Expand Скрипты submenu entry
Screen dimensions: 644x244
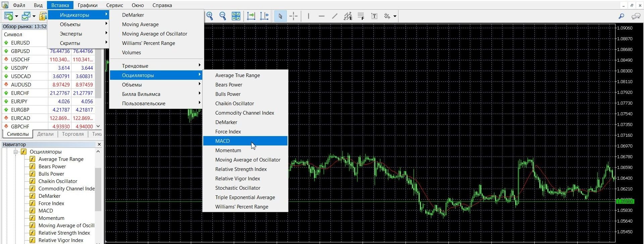click(78, 43)
